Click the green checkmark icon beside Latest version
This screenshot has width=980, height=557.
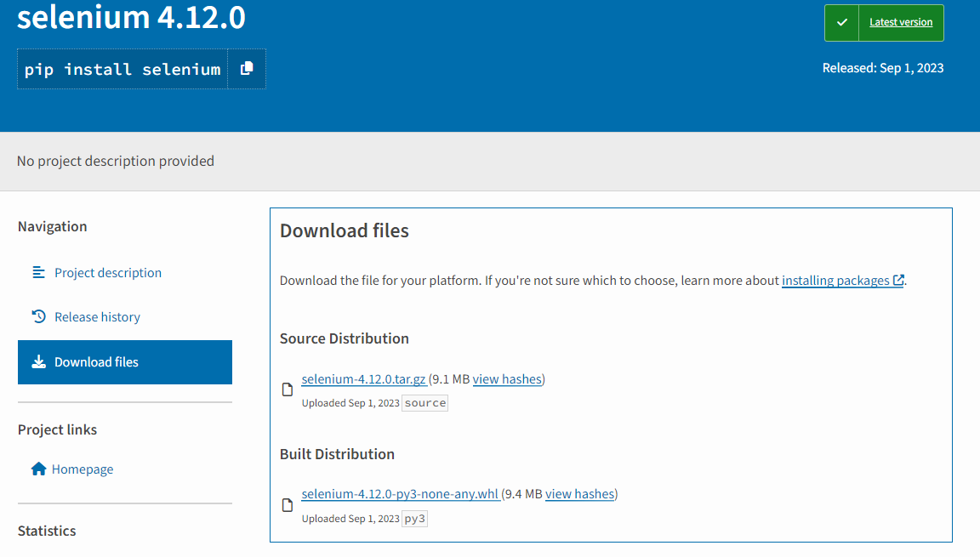pyautogui.click(x=842, y=22)
